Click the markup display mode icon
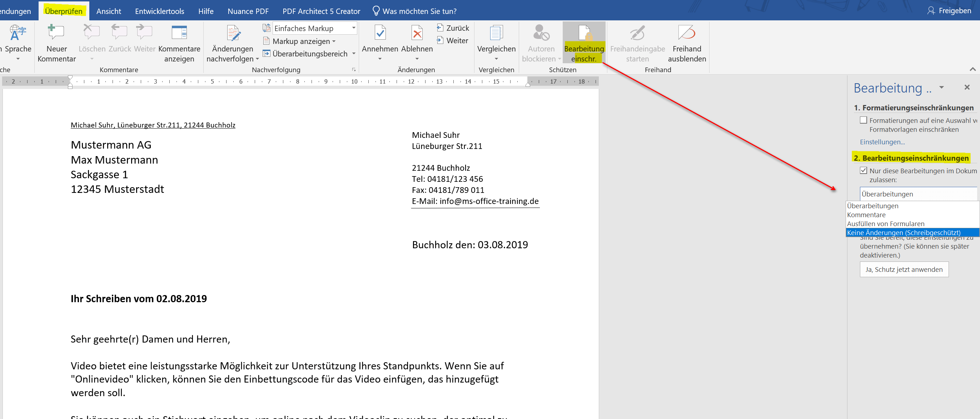 point(267,28)
